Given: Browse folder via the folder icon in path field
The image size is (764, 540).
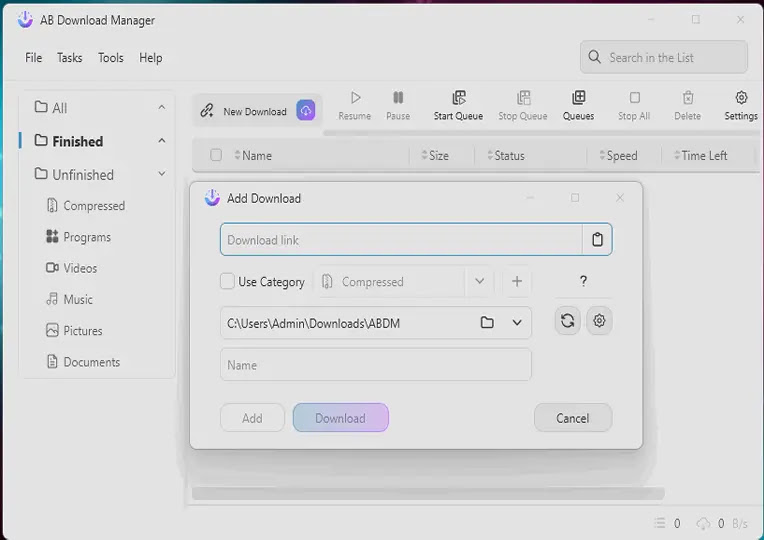Looking at the screenshot, I should click(x=487, y=323).
